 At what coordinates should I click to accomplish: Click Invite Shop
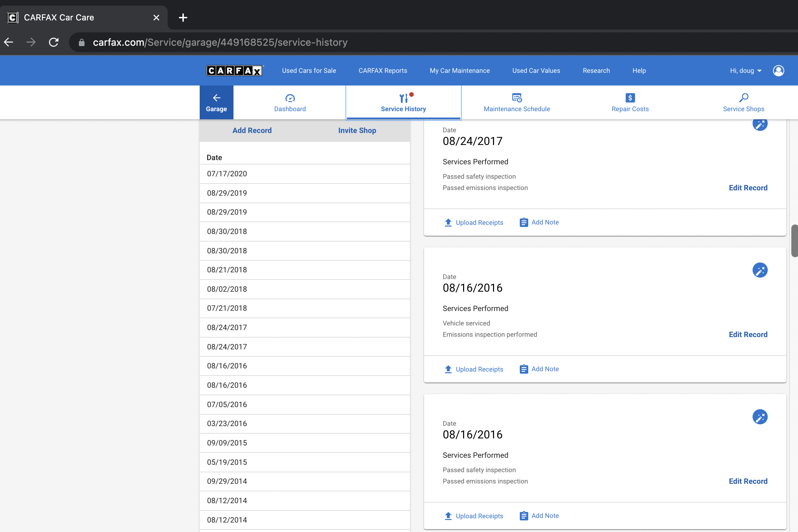coord(357,131)
